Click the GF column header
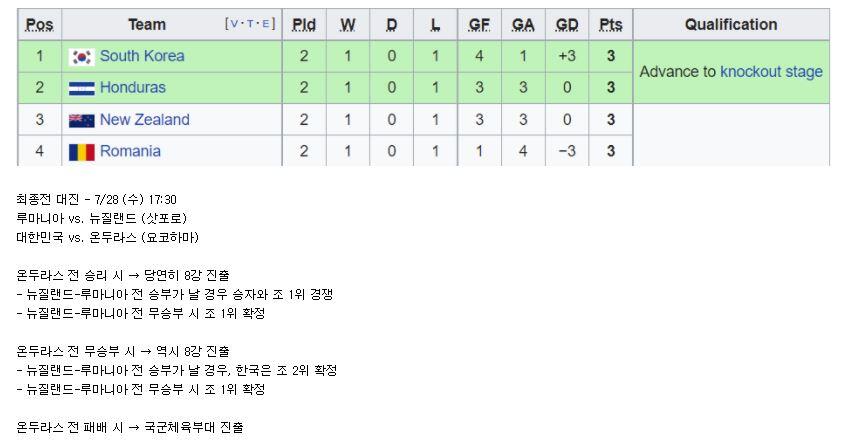 coord(479,25)
